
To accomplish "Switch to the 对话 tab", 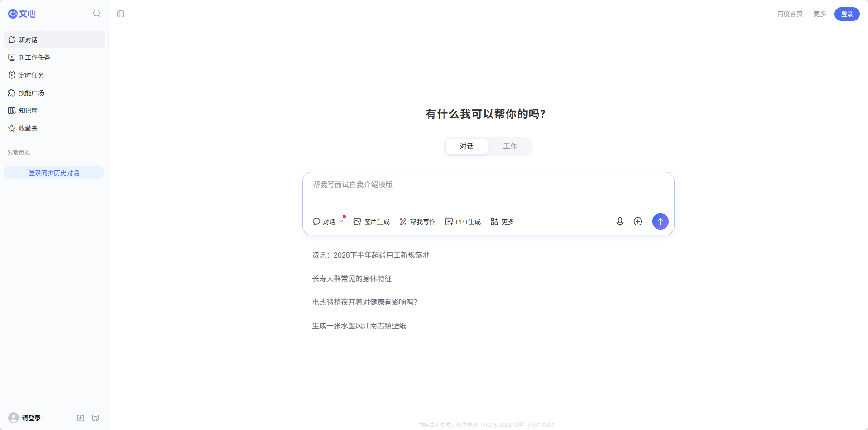I will tap(467, 146).
